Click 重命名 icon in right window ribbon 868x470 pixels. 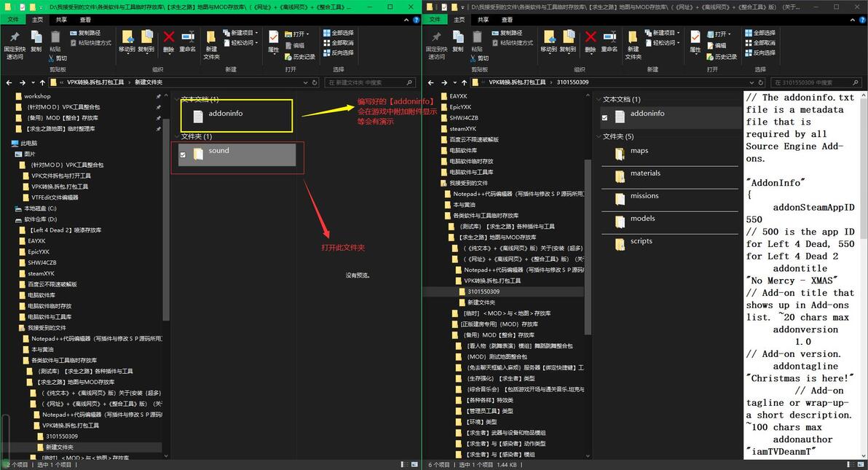click(609, 37)
